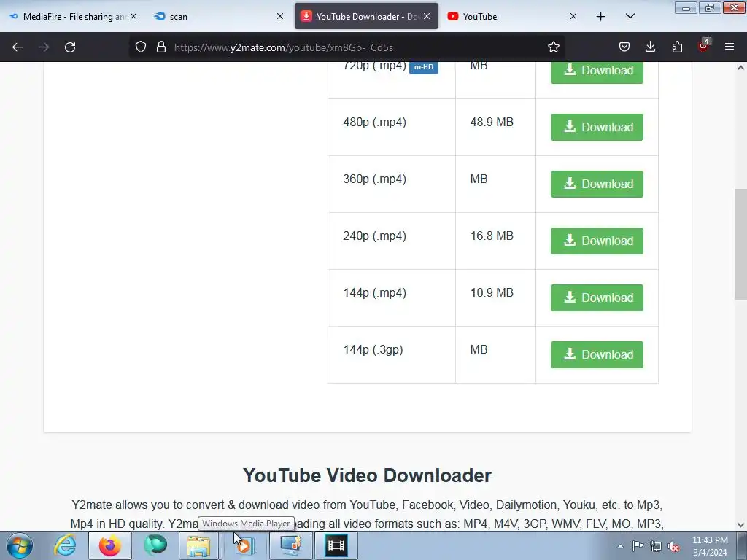Open the tracking protection shield icon
Screen dimensions: 747x560
[141, 47]
